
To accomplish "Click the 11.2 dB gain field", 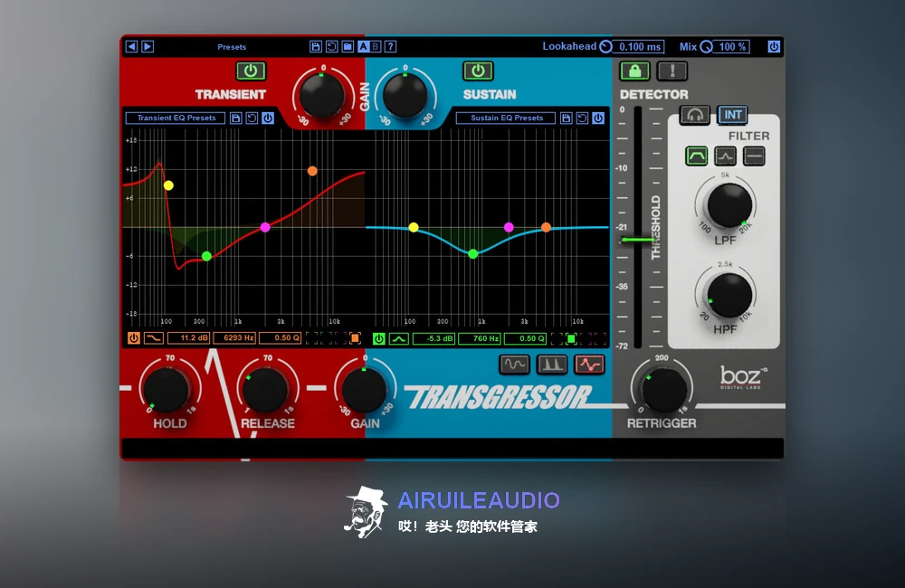I will 189,338.
